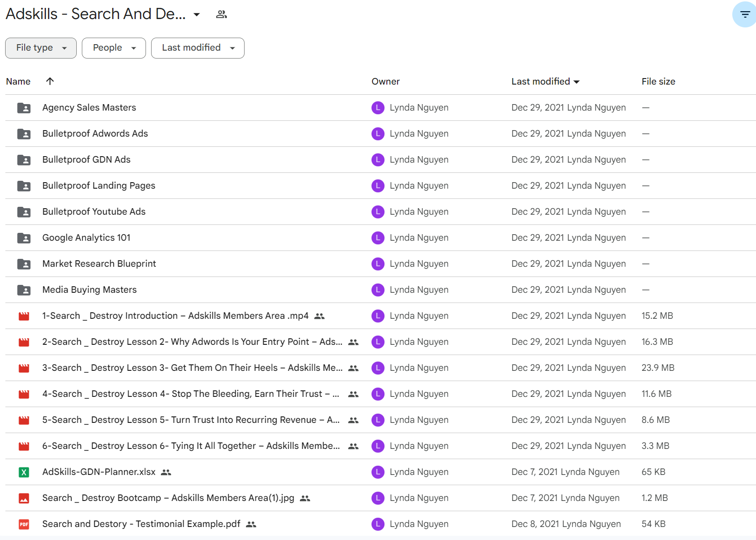Click the Owner column header
756x540 pixels.
385,81
